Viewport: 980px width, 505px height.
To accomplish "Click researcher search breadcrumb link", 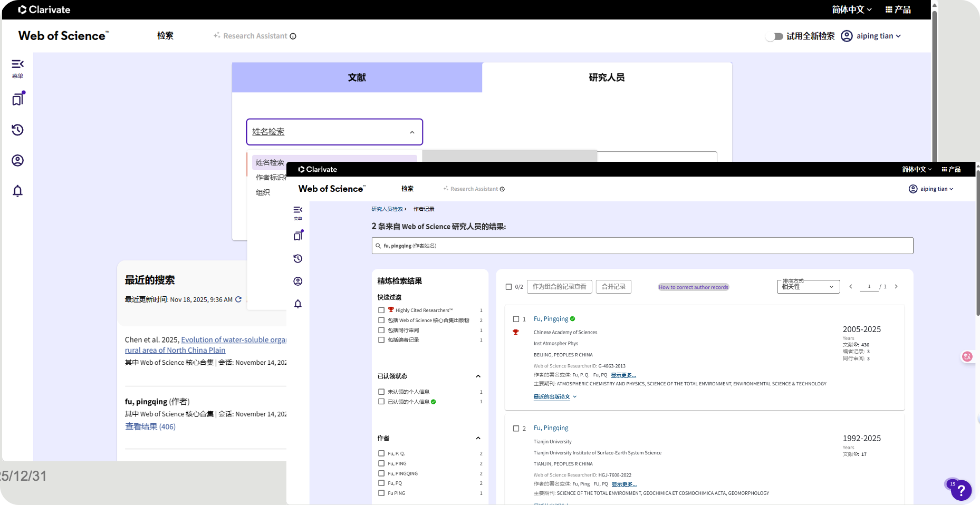I will (x=387, y=209).
